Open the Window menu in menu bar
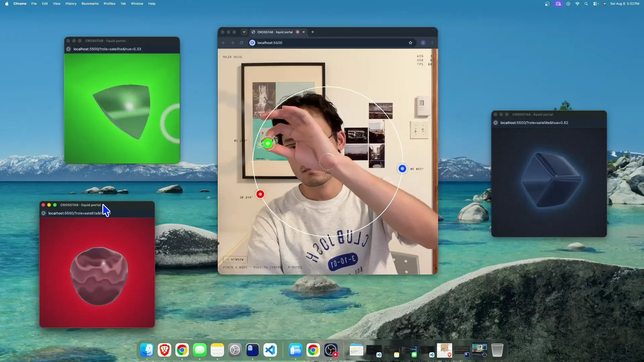The height and width of the screenshot is (362, 644). (x=137, y=4)
